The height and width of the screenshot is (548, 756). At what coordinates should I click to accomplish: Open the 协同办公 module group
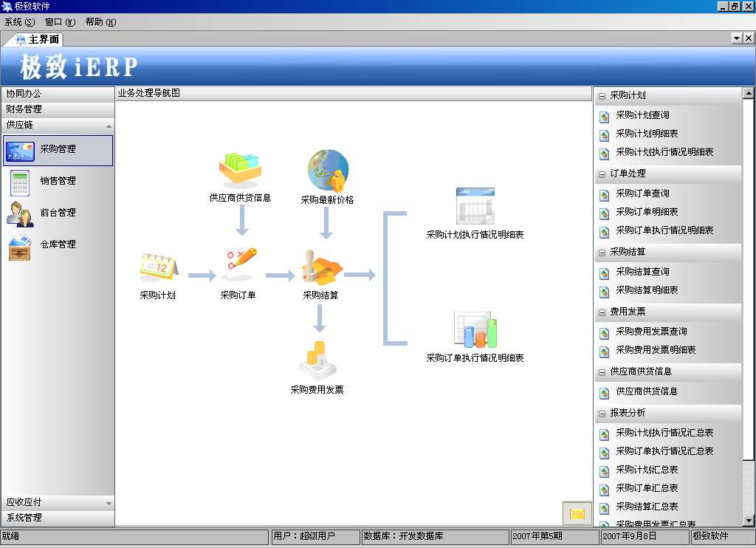tap(58, 94)
